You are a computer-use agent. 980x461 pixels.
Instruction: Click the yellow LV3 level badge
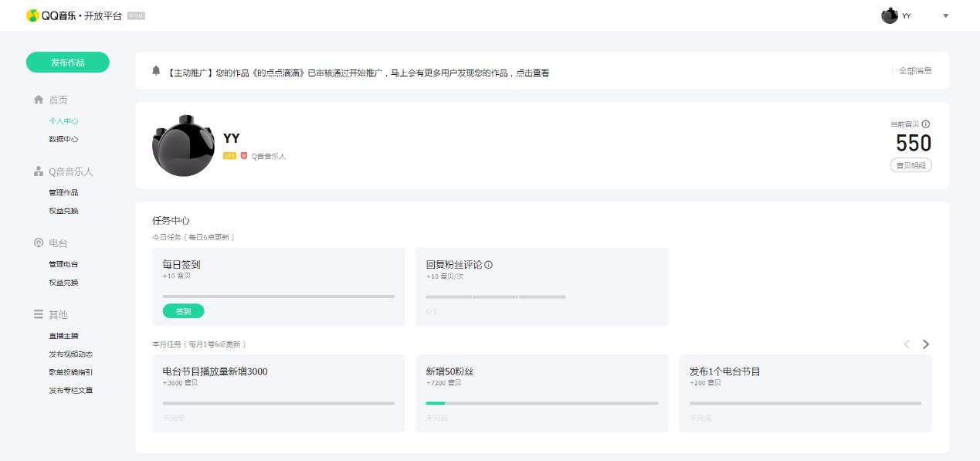pyautogui.click(x=229, y=156)
